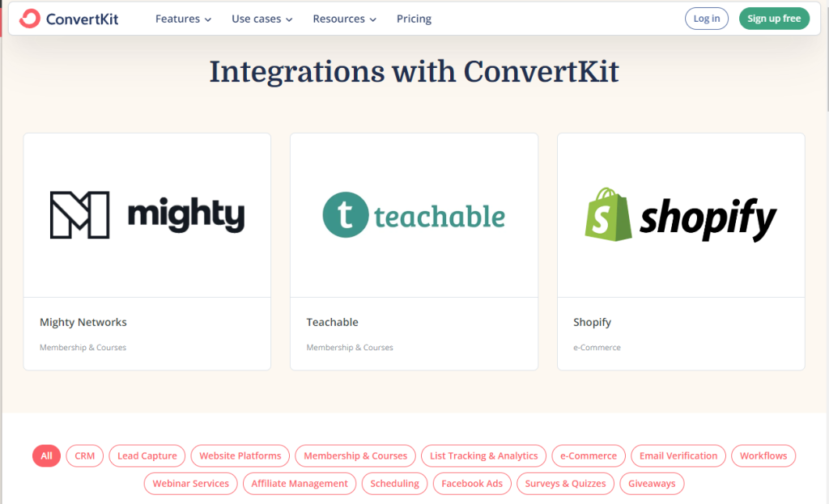Filter by Surveys & Quizzes
The image size is (829, 504).
pyautogui.click(x=565, y=484)
